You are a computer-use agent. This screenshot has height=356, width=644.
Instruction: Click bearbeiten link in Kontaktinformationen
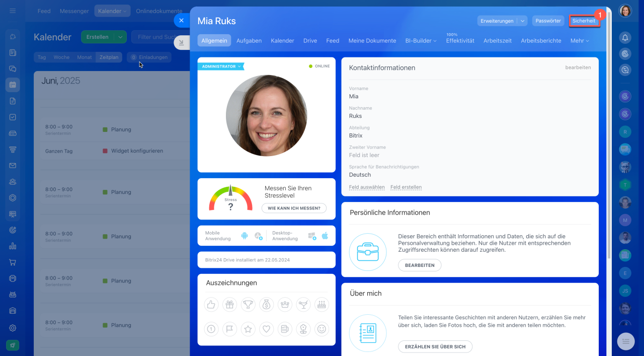578,67
